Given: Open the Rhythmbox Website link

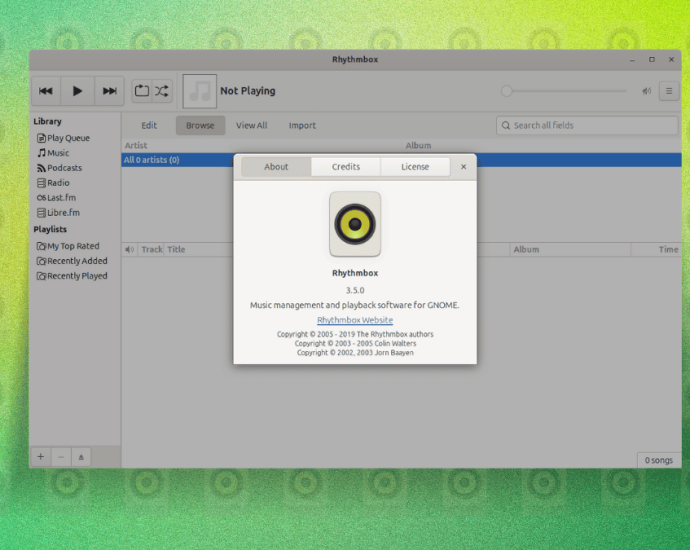Looking at the screenshot, I should (355, 320).
